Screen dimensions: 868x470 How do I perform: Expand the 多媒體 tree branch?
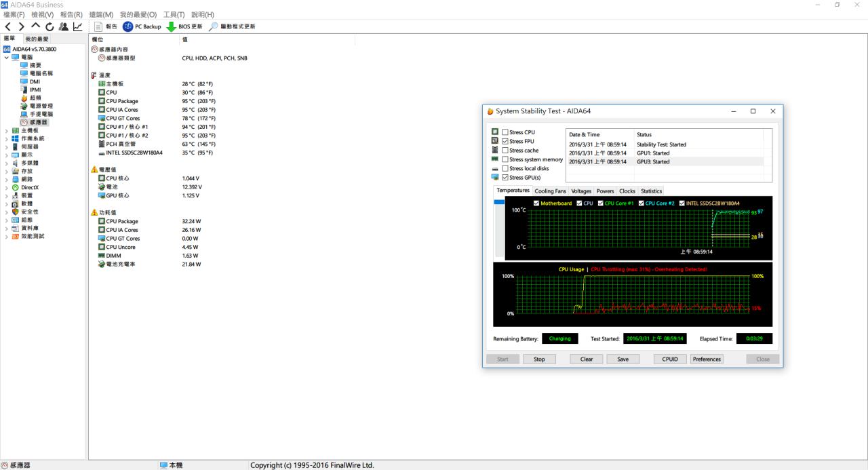point(7,163)
